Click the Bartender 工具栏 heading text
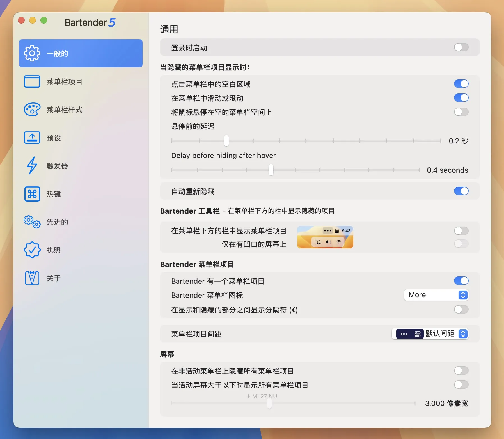 (190, 211)
